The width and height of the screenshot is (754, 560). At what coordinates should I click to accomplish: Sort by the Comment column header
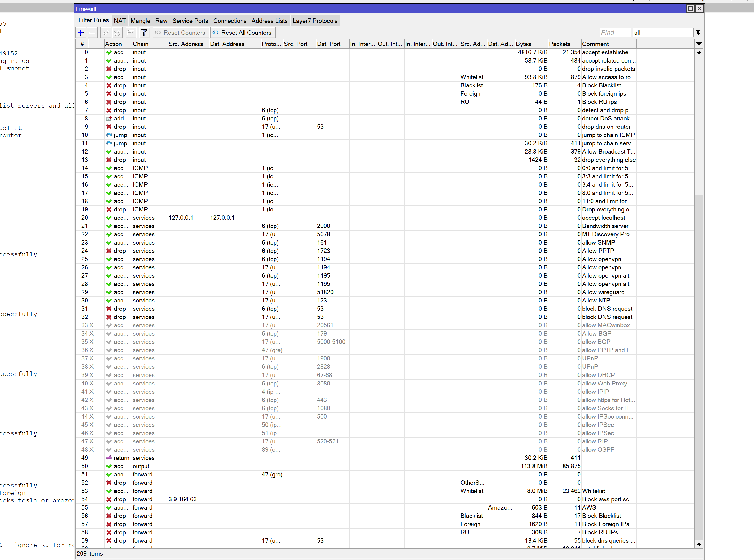pos(609,44)
